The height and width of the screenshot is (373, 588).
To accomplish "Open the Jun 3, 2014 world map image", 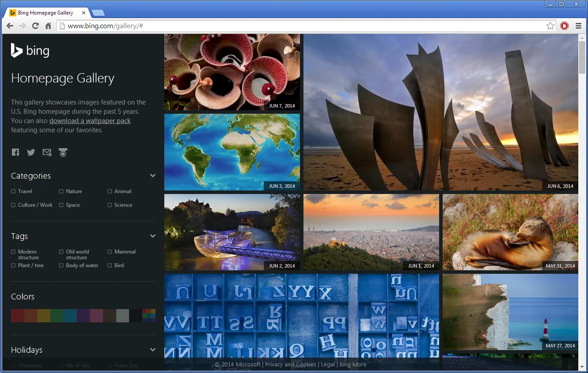I will point(232,152).
